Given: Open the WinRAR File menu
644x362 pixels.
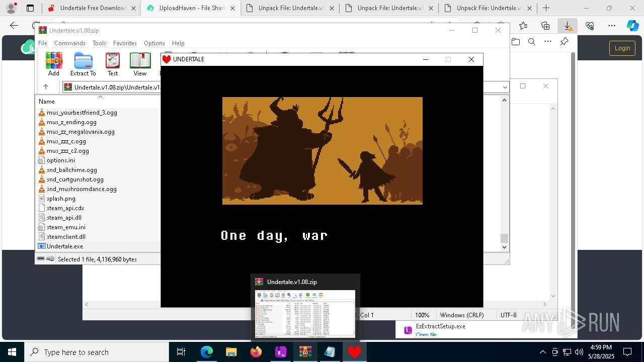Looking at the screenshot, I should point(43,43).
